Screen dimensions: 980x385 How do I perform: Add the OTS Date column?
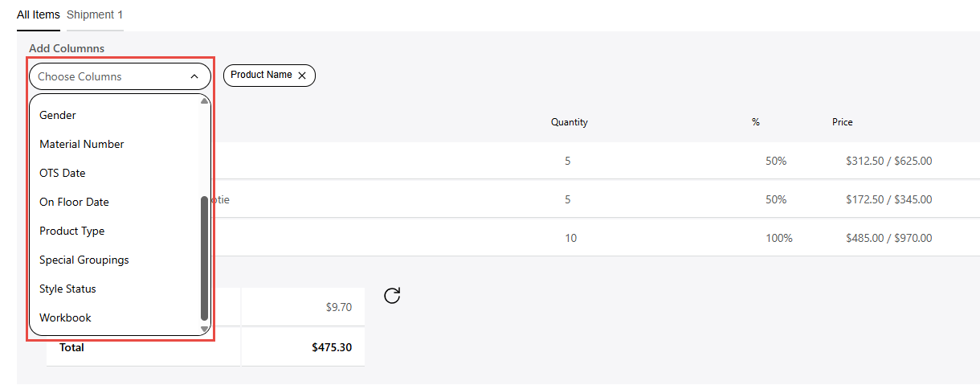pos(63,173)
